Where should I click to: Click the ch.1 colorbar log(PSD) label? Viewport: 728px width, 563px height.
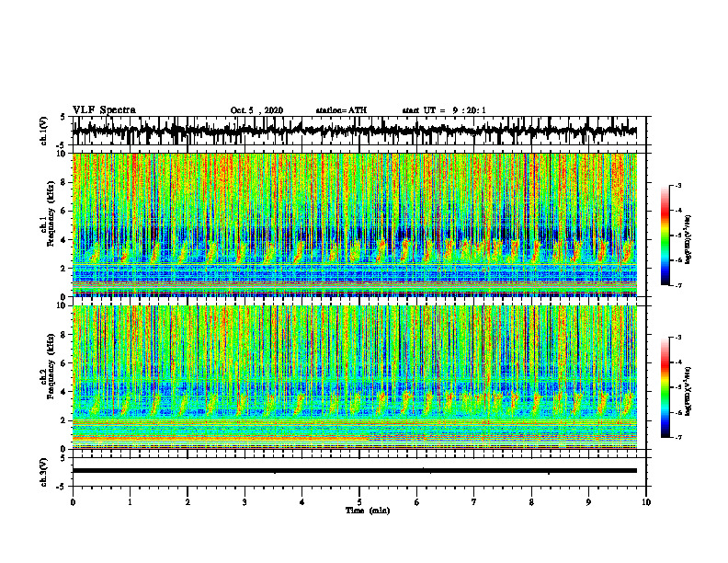coord(689,240)
